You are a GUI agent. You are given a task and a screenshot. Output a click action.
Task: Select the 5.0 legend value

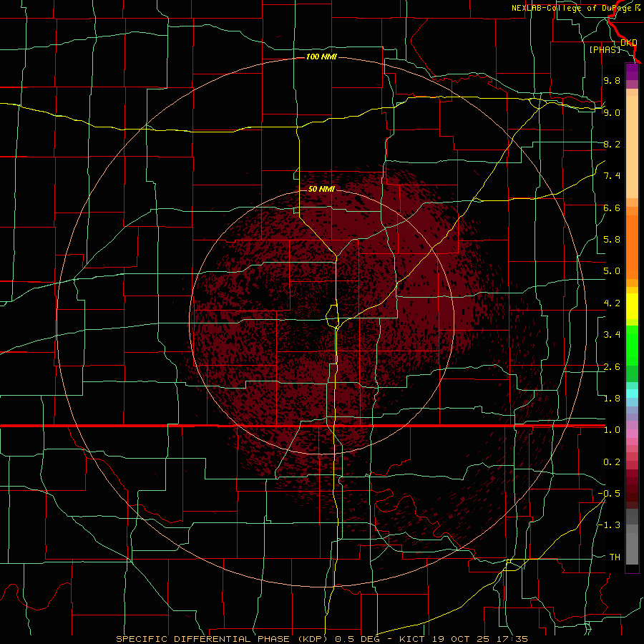[612, 271]
